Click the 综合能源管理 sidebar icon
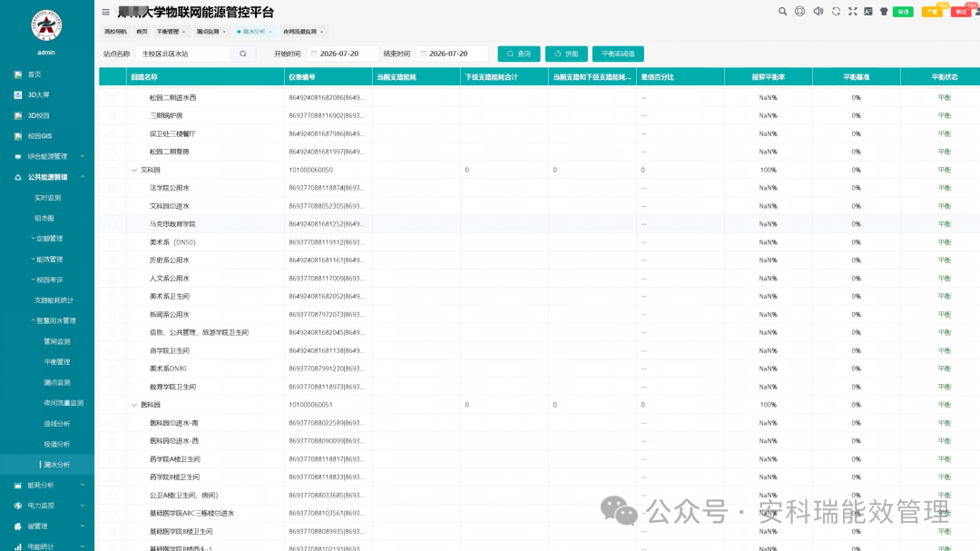Image resolution: width=980 pixels, height=551 pixels. 17,156
